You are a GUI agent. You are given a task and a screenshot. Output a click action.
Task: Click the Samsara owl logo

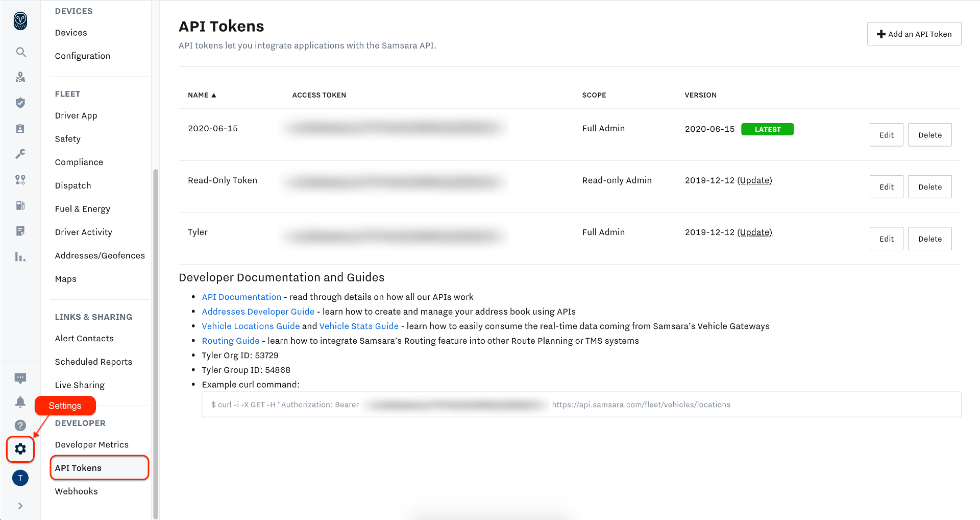point(20,20)
